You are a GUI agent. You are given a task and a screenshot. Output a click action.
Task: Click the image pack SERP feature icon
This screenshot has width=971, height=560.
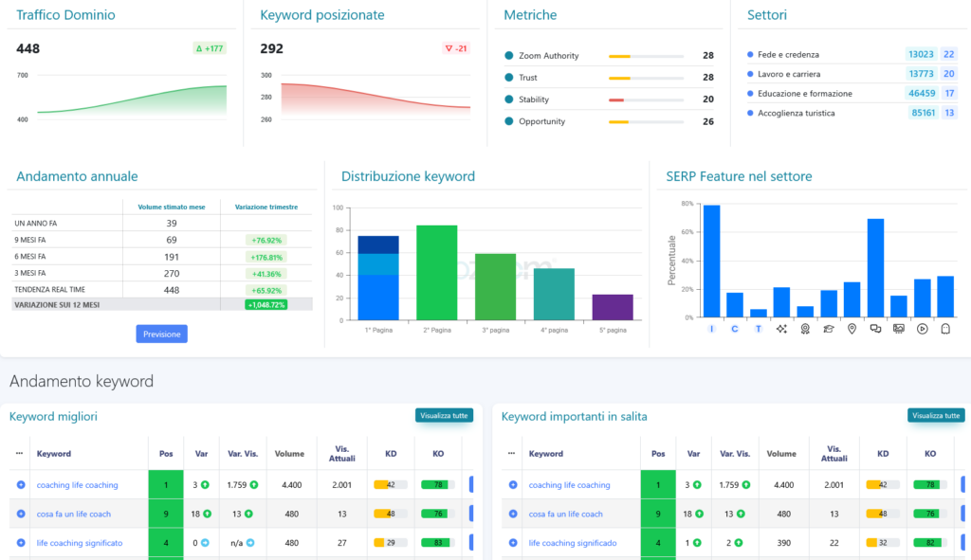tap(899, 329)
